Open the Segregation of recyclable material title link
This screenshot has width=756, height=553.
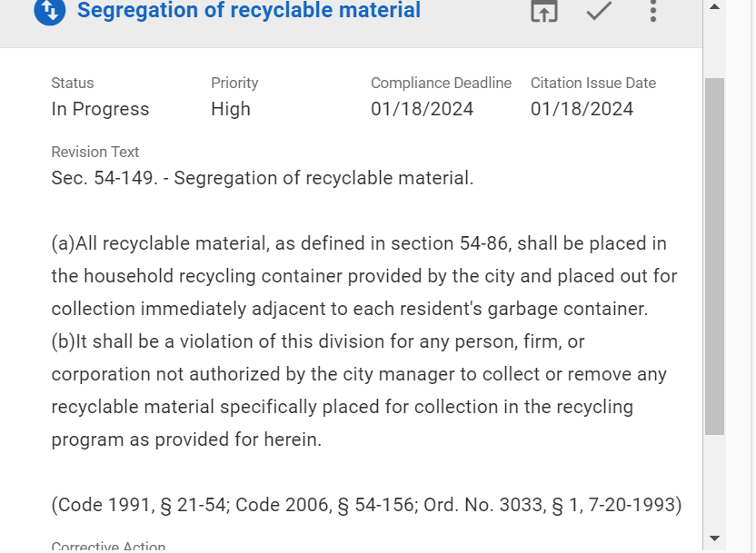(x=248, y=11)
